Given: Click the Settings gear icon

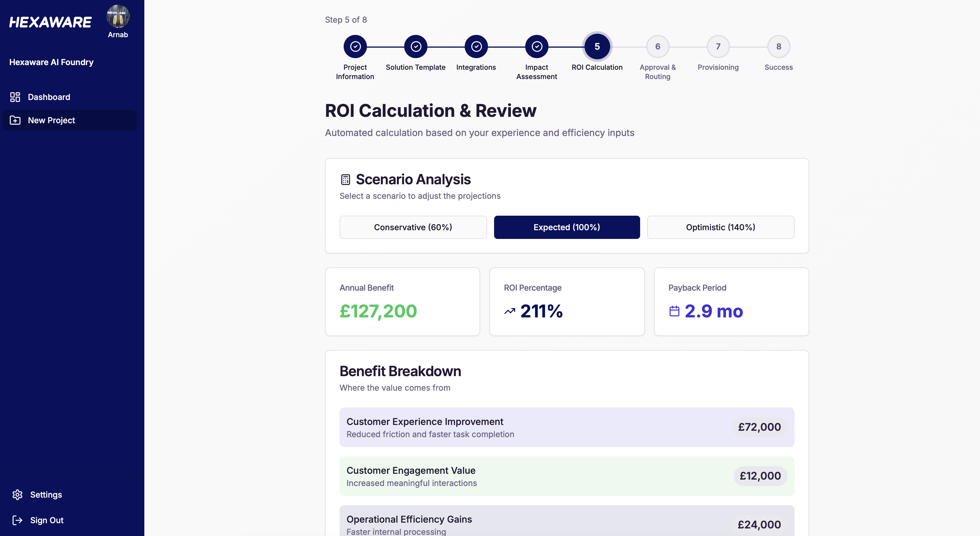Looking at the screenshot, I should pyautogui.click(x=17, y=494).
